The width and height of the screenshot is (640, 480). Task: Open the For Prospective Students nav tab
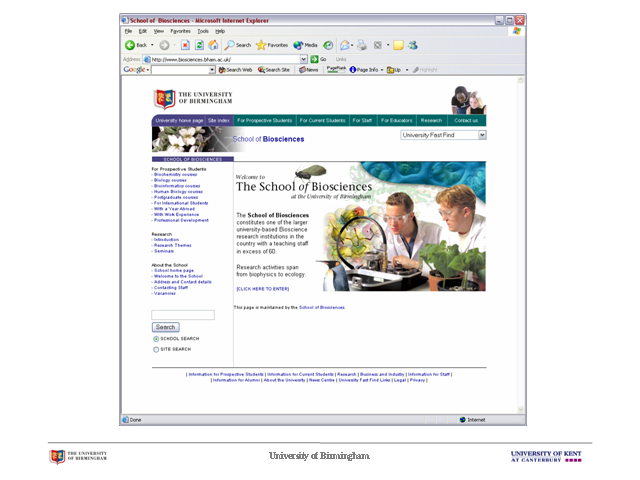pyautogui.click(x=264, y=120)
